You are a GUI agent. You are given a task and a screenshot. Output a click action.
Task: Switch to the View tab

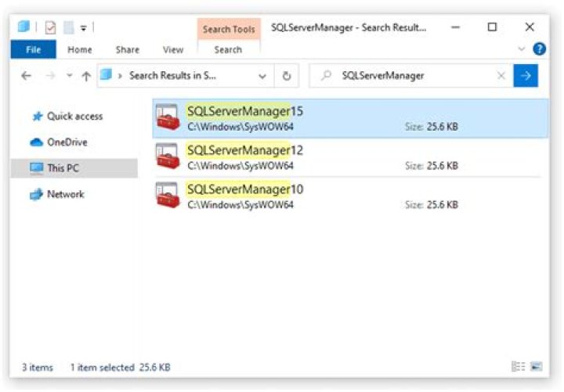173,49
